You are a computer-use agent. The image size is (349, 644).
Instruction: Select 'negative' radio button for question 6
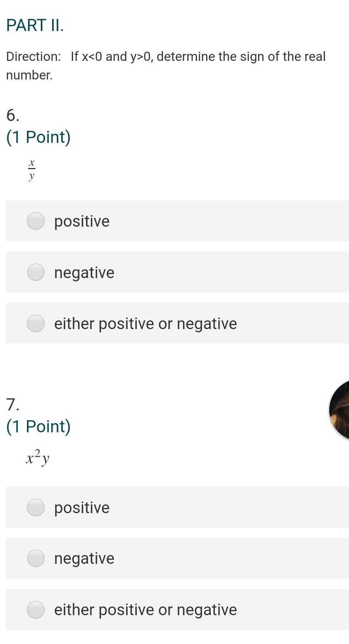(36, 272)
